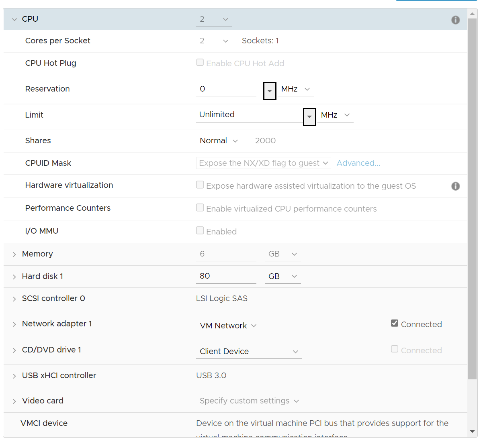Click the Hard disk size field
Viewport: 481px width, 448px height.
pos(226,276)
